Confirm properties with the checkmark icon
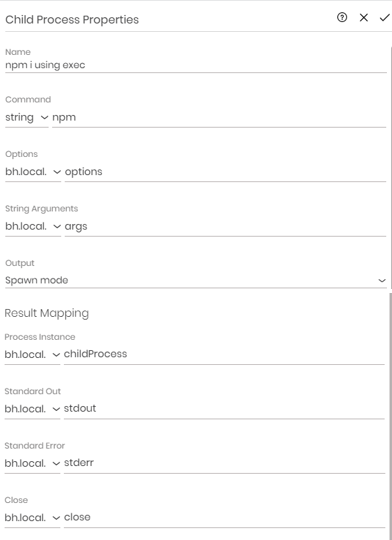The width and height of the screenshot is (392, 540). click(384, 18)
